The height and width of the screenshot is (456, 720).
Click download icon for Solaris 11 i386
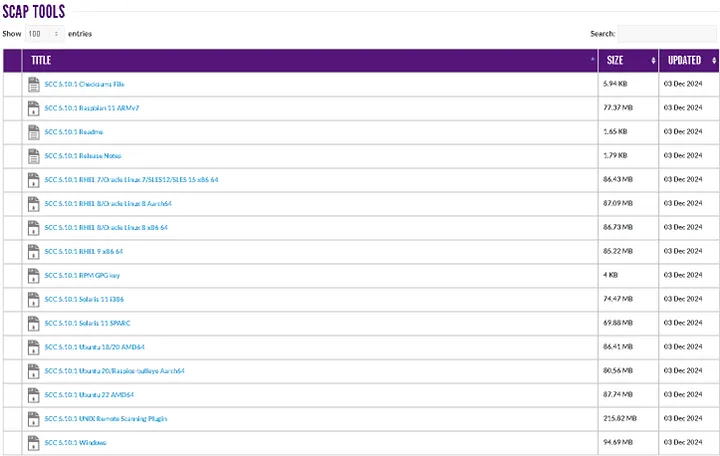point(34,299)
